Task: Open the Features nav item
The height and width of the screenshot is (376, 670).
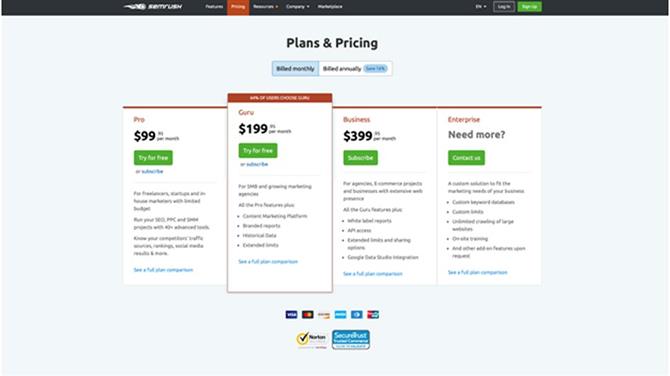Action: click(x=214, y=7)
